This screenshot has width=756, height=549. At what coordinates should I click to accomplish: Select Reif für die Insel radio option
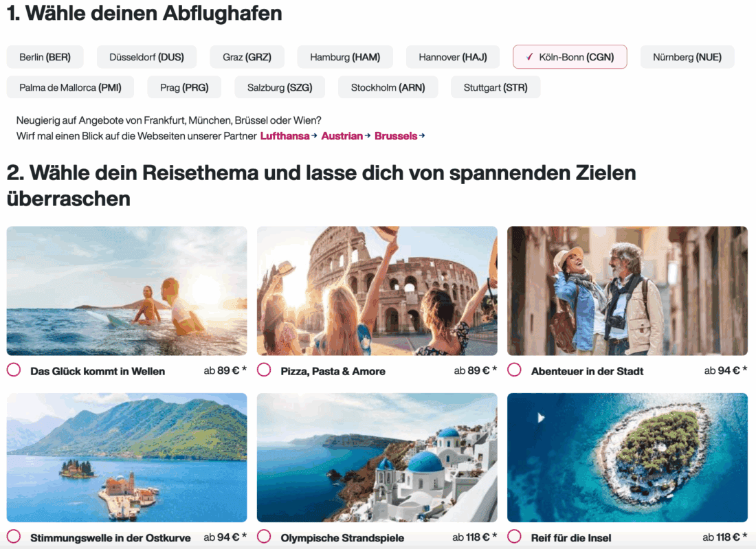[x=515, y=537]
